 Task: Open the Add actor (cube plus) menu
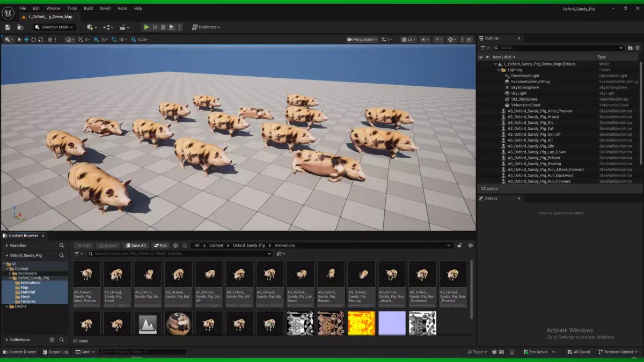pos(92,27)
